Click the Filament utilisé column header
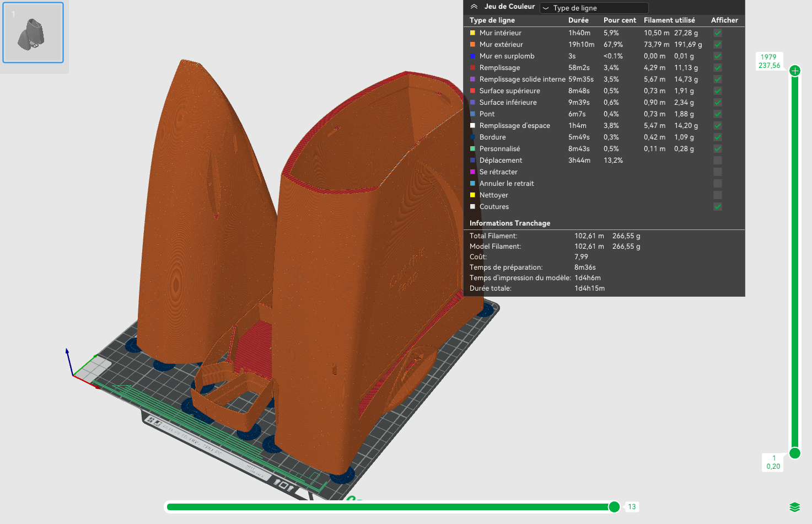Image resolution: width=812 pixels, height=524 pixels. click(x=669, y=20)
